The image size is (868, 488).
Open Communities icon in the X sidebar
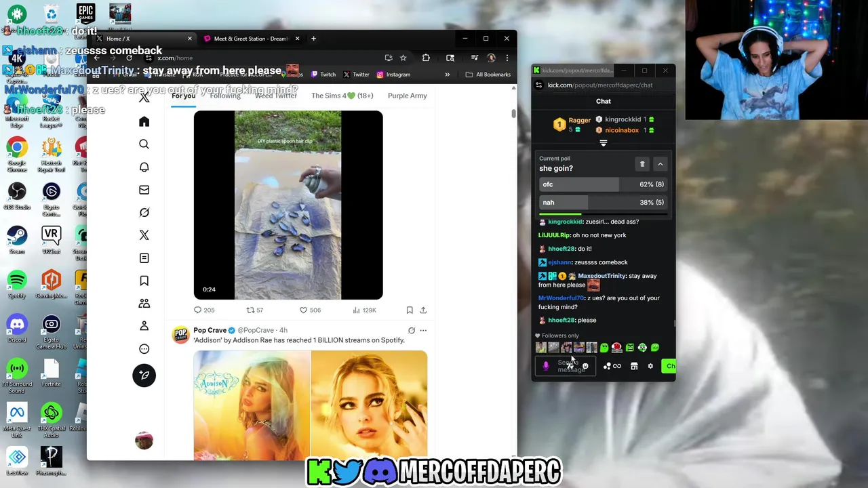pyautogui.click(x=144, y=304)
